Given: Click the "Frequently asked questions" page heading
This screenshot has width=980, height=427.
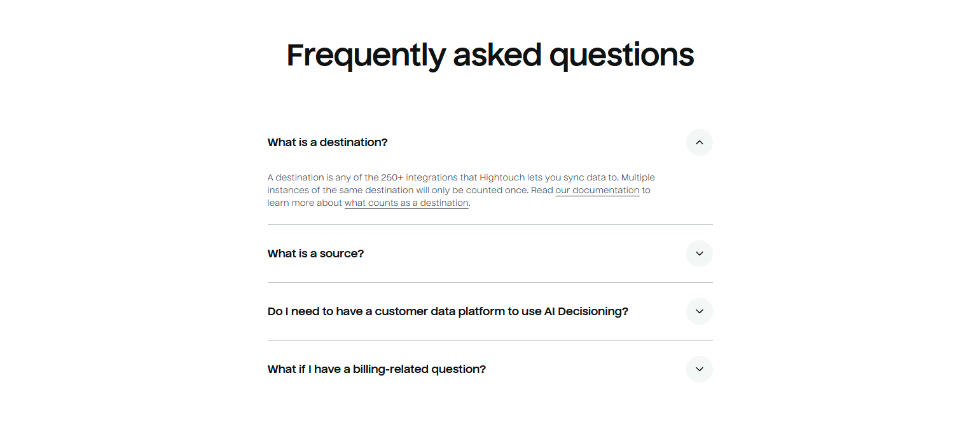Looking at the screenshot, I should 490,55.
